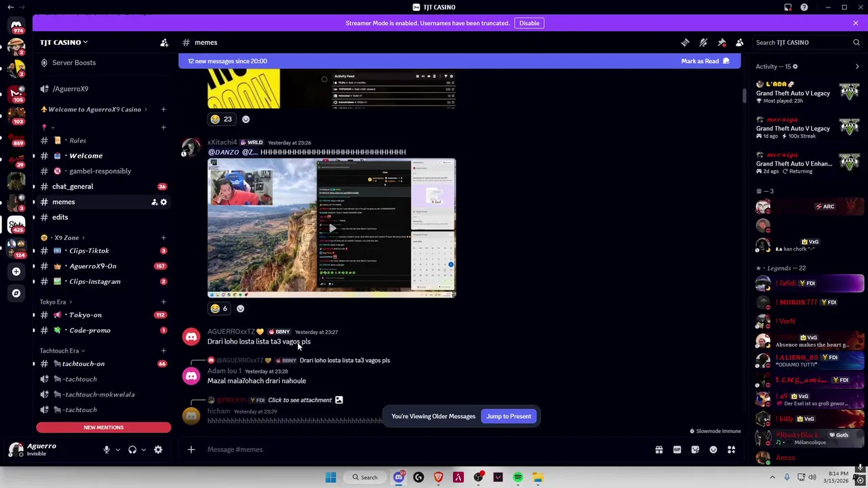Open Activity settings gear in member panel

(x=795, y=66)
